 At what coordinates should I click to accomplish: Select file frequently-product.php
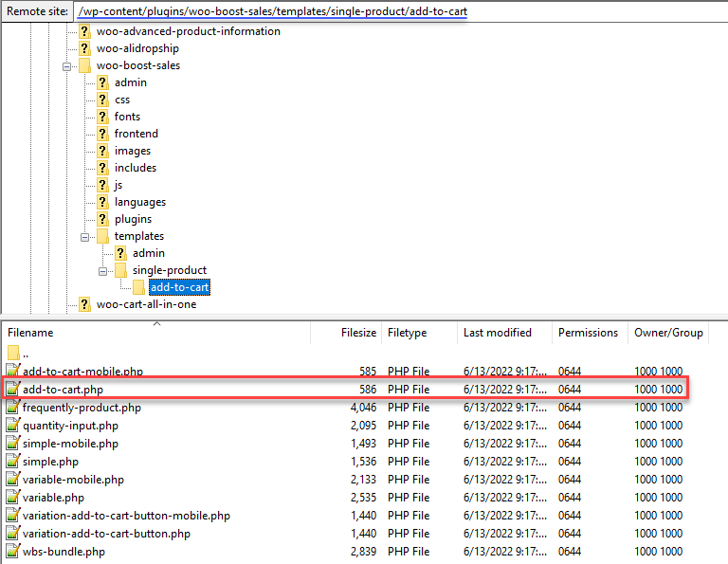[82, 408]
